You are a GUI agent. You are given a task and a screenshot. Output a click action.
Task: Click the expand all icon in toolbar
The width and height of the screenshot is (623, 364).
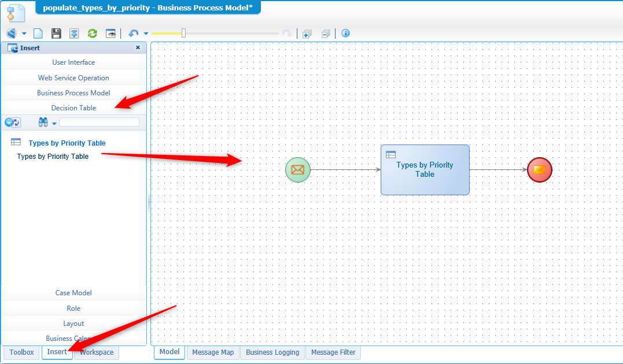tap(307, 34)
